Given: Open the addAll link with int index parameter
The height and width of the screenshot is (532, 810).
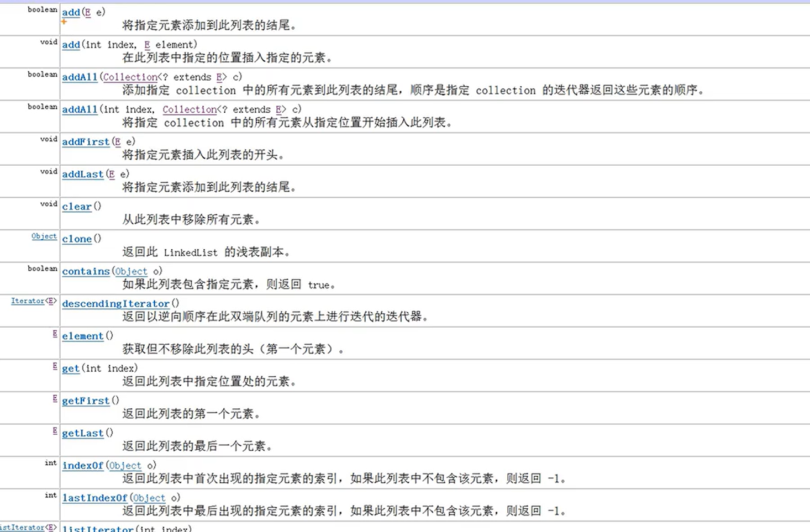Looking at the screenshot, I should click(80, 109).
